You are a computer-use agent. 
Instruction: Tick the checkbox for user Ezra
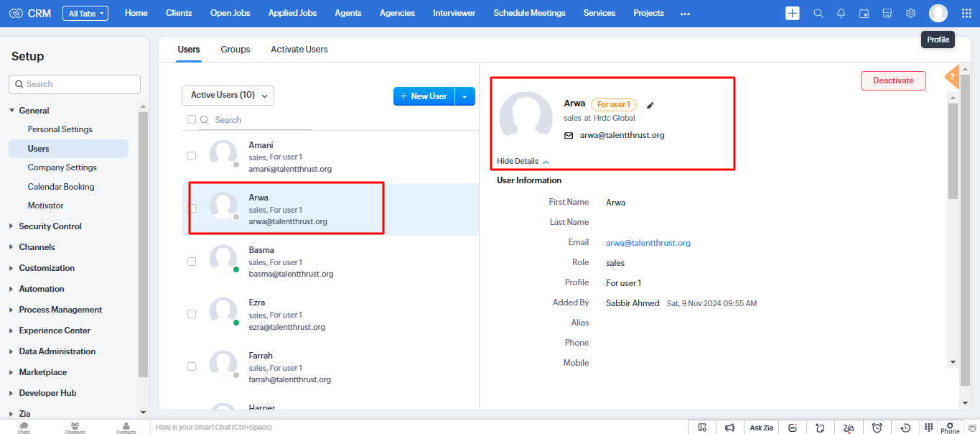point(192,314)
